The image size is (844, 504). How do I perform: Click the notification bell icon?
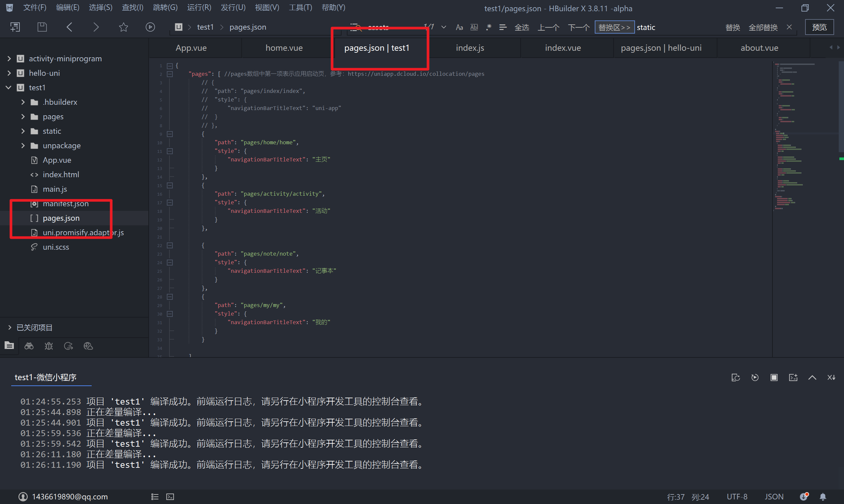[x=823, y=497]
